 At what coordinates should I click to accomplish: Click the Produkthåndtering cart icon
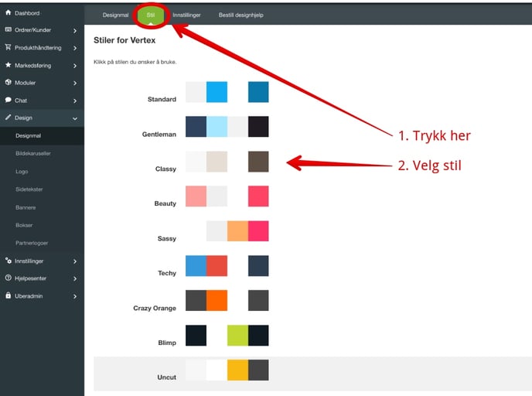[x=9, y=47]
